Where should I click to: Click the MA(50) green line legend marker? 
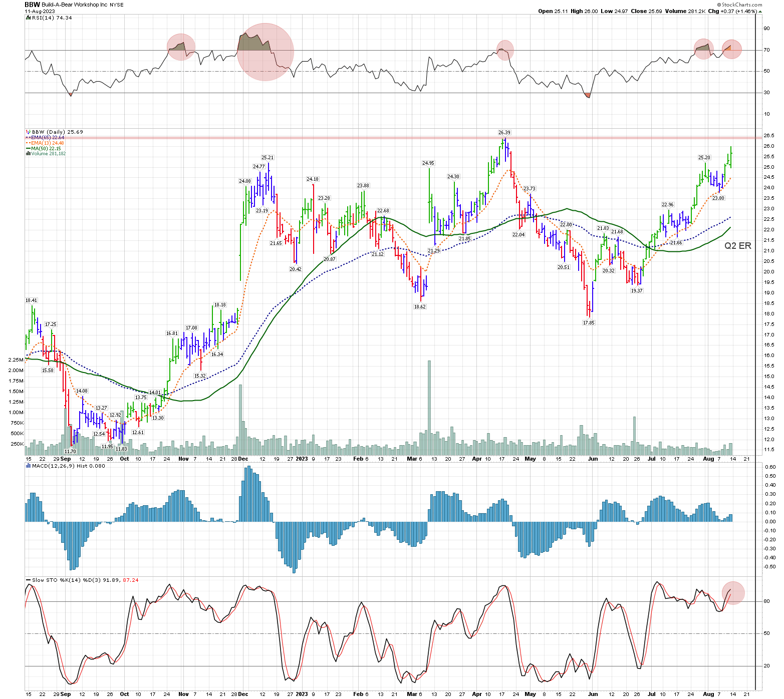(x=28, y=148)
